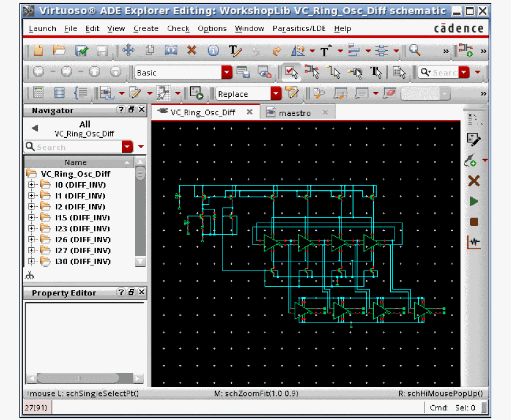Switch to the maestro tab
The width and height of the screenshot is (511, 420).
(x=295, y=113)
